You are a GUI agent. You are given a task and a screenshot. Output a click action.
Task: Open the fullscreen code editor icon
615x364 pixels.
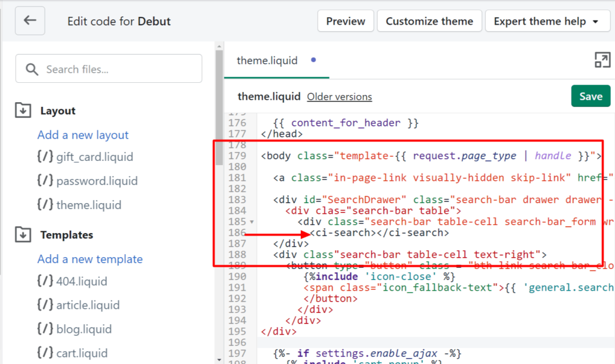pyautogui.click(x=604, y=60)
